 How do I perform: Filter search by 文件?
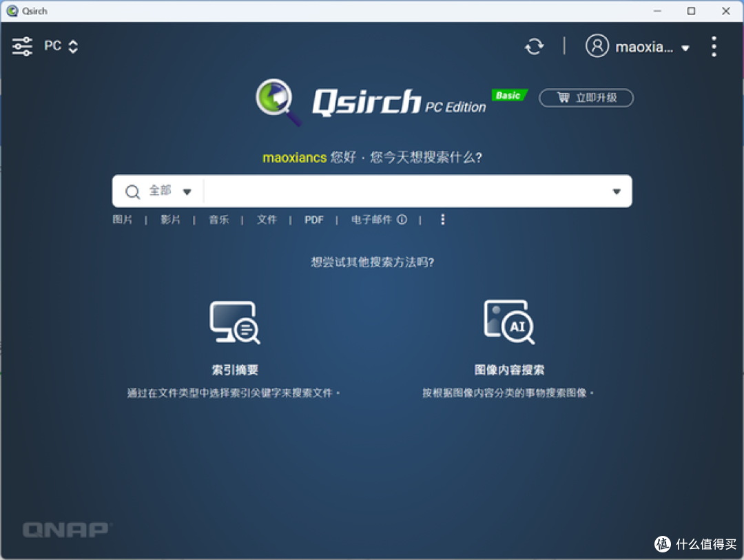click(x=267, y=220)
